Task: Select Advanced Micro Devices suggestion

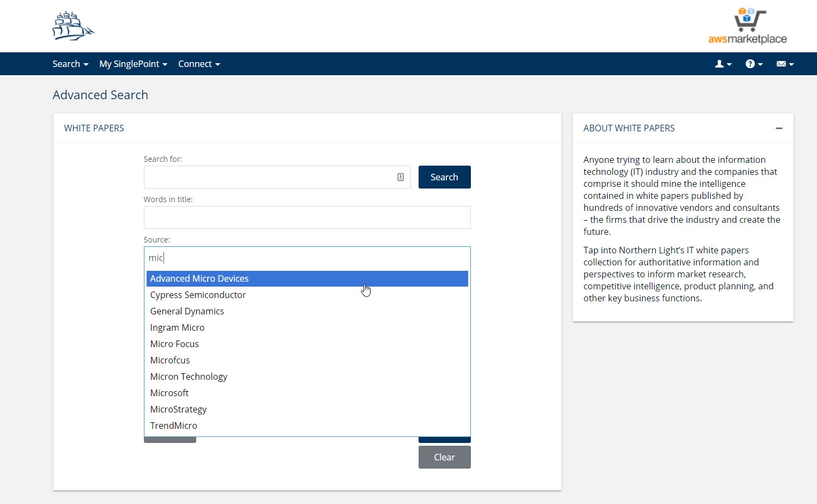Action: [307, 278]
